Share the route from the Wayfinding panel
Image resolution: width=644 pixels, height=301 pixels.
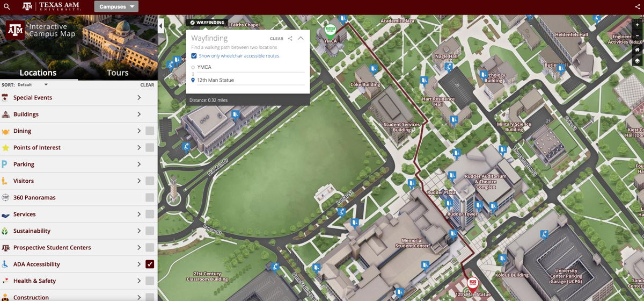tap(290, 39)
